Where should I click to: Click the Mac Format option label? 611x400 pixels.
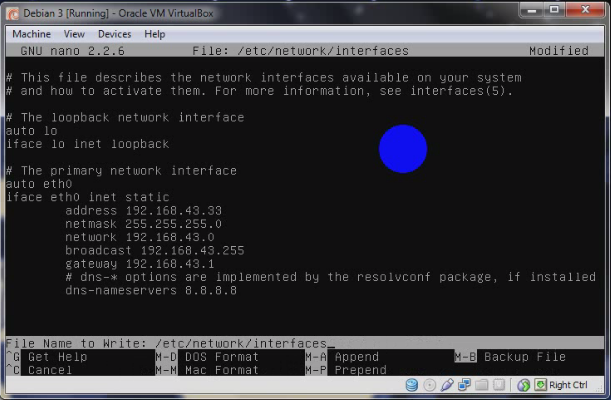tap(222, 370)
